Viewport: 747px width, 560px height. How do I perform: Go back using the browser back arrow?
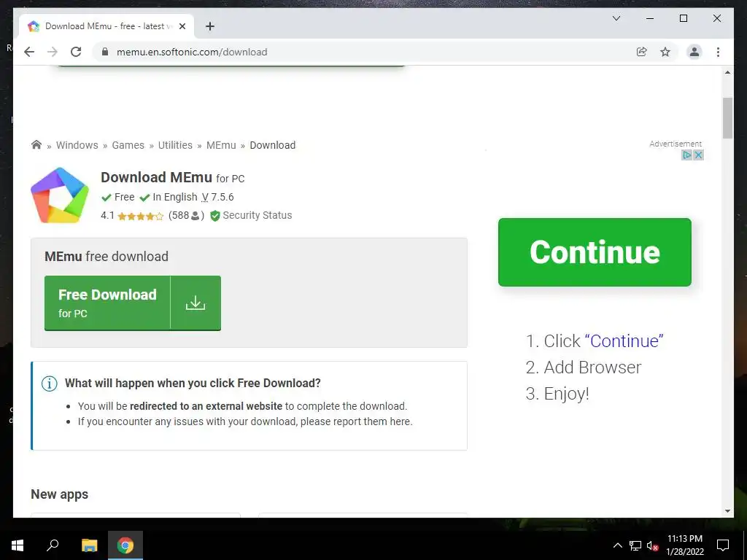click(29, 52)
